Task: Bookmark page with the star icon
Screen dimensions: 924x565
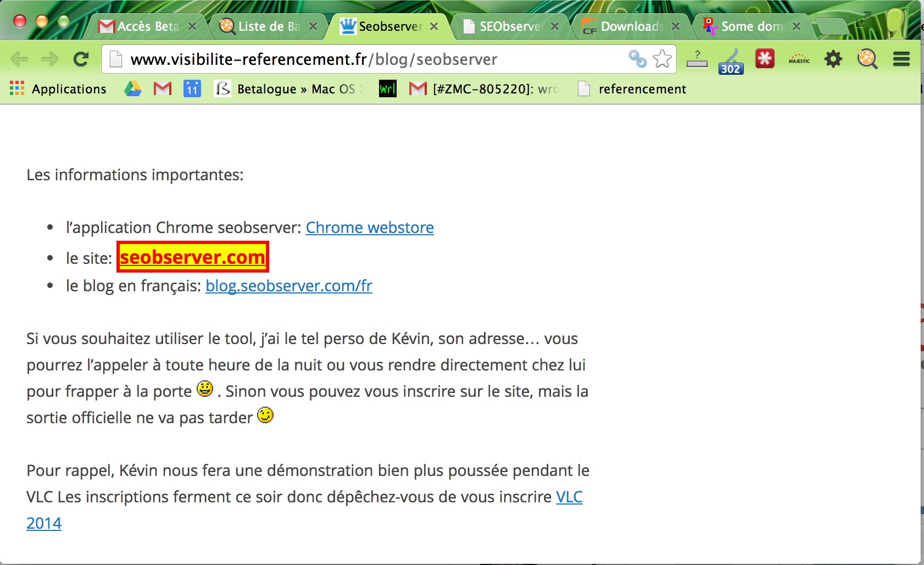Action: (x=663, y=59)
